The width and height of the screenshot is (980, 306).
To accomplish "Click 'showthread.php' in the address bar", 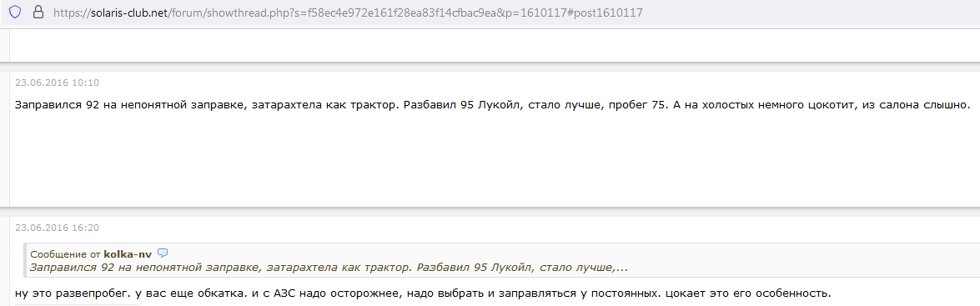I will (248, 13).
